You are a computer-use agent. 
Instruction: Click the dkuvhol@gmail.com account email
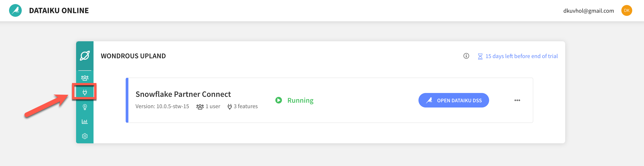point(589,11)
